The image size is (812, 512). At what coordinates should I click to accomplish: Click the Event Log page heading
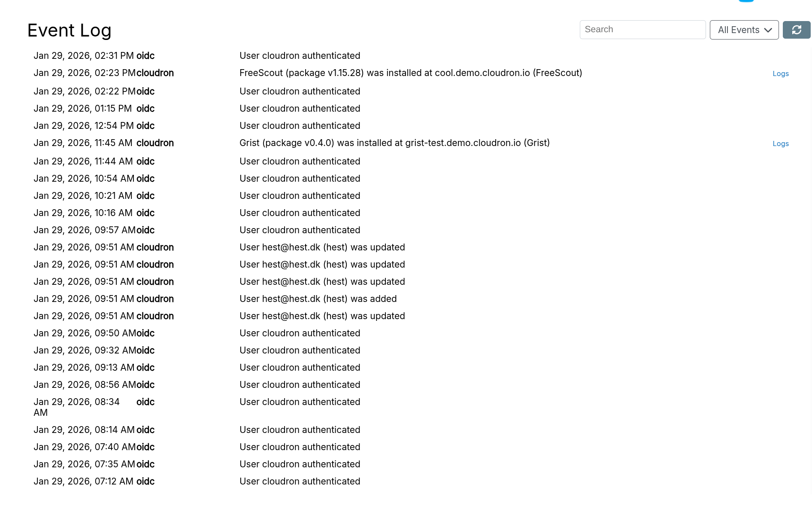tap(69, 30)
